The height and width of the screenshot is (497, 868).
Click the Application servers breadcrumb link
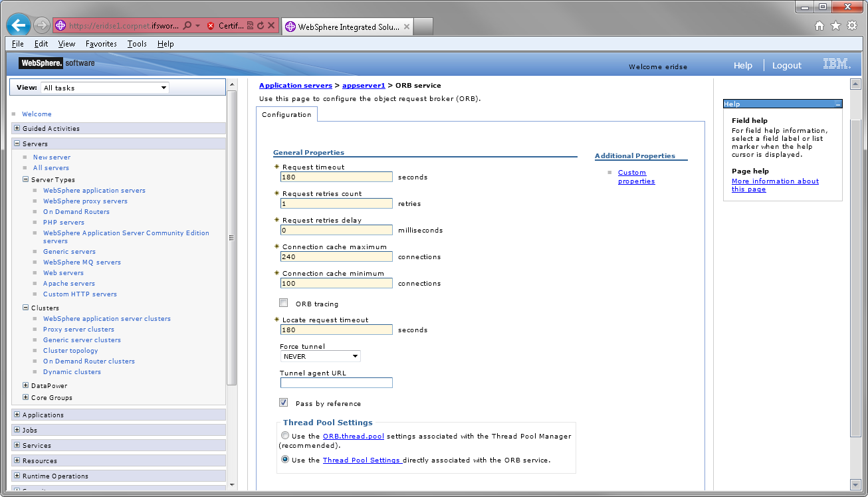coord(296,85)
